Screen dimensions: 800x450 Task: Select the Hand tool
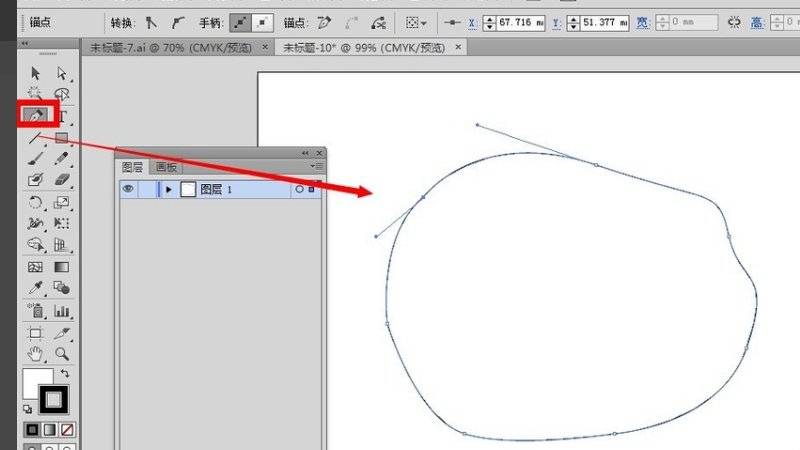(35, 354)
